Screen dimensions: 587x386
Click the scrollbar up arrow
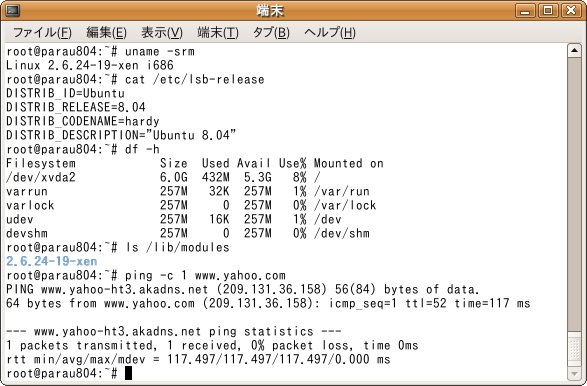click(574, 51)
